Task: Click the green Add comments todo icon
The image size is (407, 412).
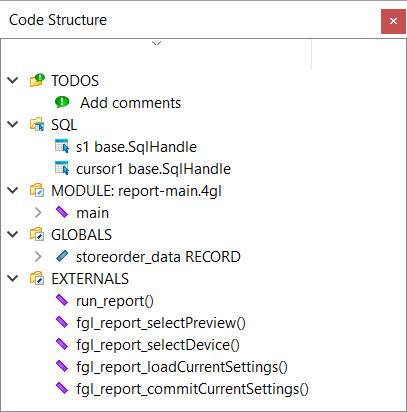Action: (62, 102)
